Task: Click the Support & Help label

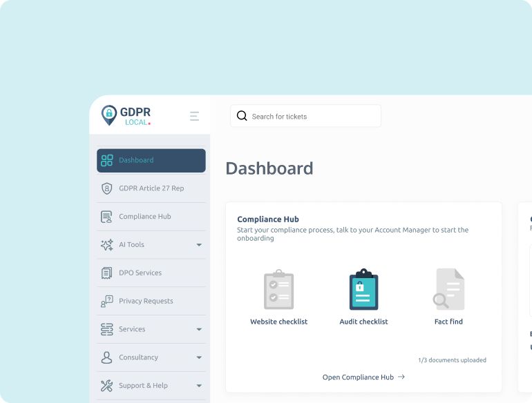Action: 143,385
